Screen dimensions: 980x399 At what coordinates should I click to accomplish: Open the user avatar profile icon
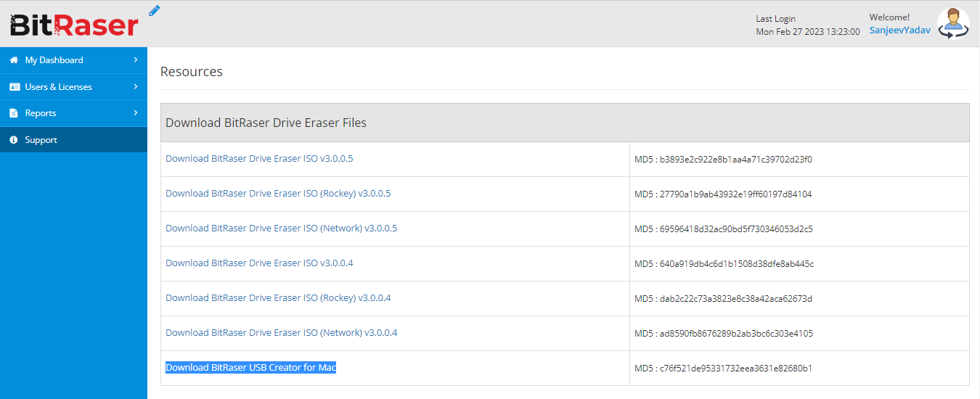(953, 23)
